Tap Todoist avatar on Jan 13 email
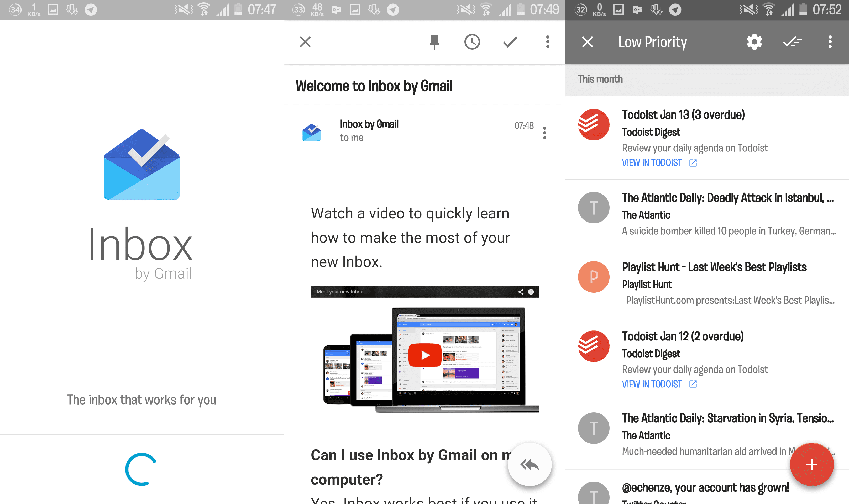Viewport: 849px width, 504px height. [x=594, y=124]
